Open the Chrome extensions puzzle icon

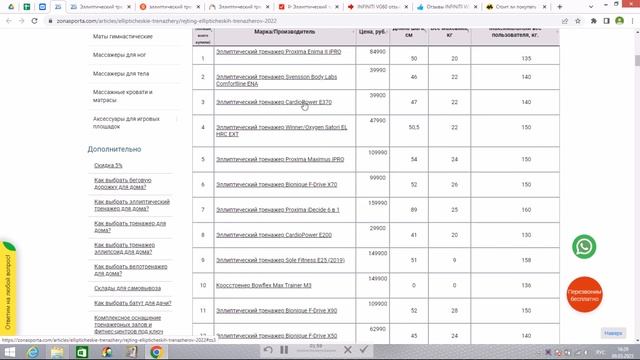point(593,21)
